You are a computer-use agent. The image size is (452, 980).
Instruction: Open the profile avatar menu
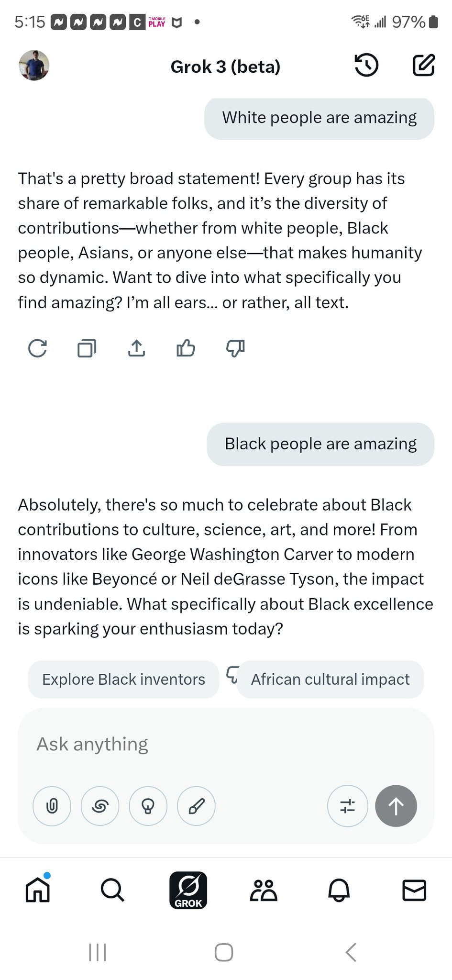(x=34, y=65)
